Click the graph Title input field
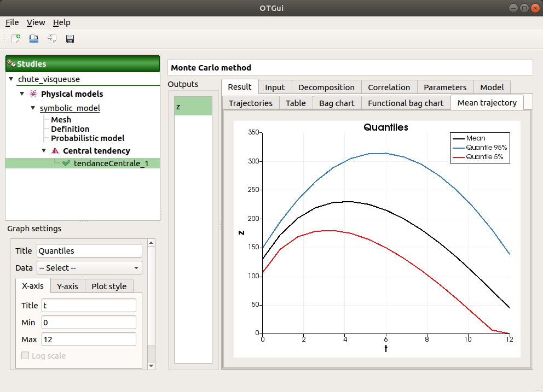 [x=89, y=251]
